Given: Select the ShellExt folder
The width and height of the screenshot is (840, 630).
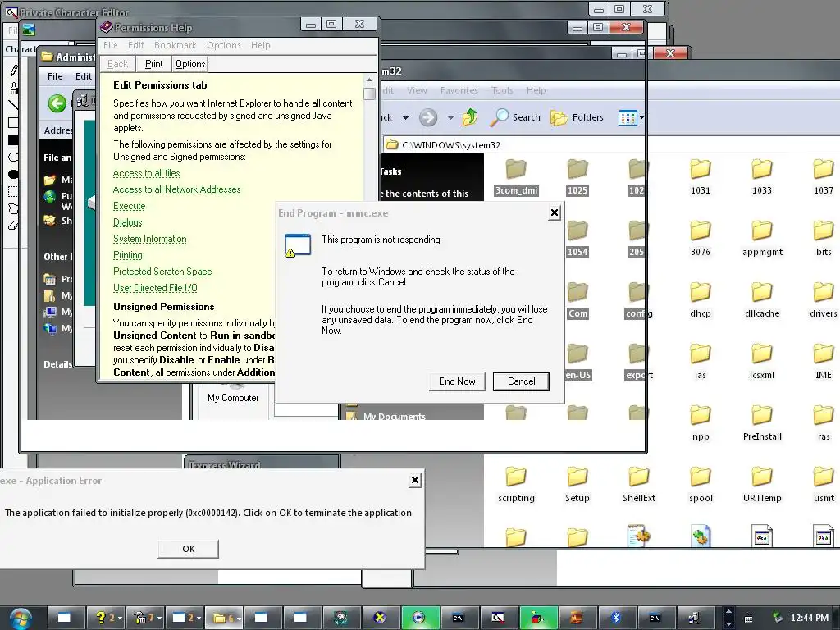Looking at the screenshot, I should tap(638, 485).
